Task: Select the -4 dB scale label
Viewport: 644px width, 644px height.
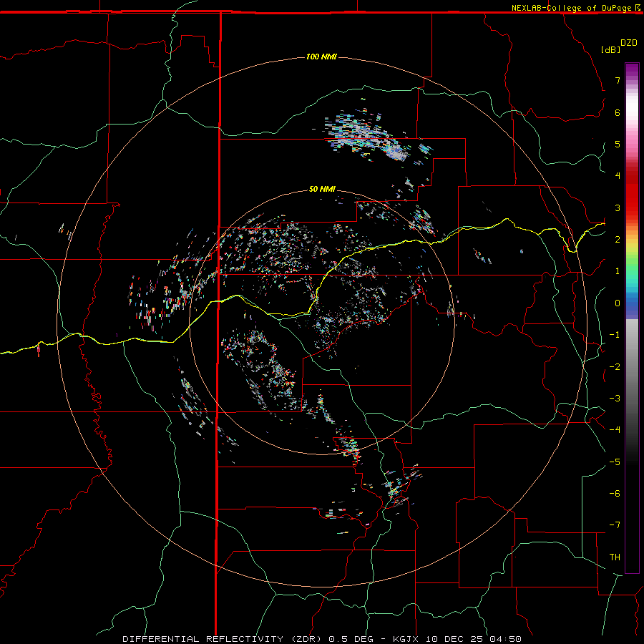Action: [615, 430]
